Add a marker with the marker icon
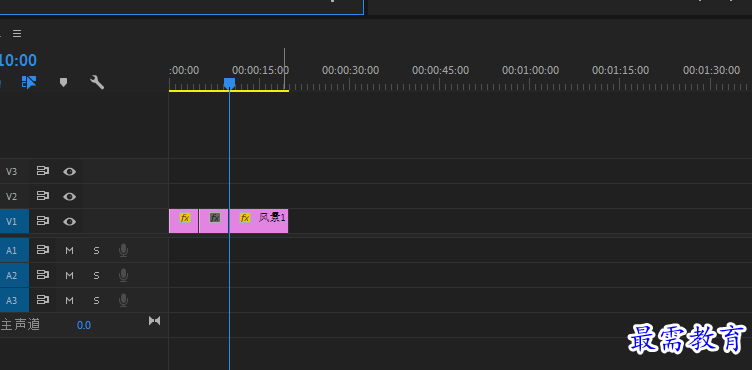 click(x=63, y=83)
